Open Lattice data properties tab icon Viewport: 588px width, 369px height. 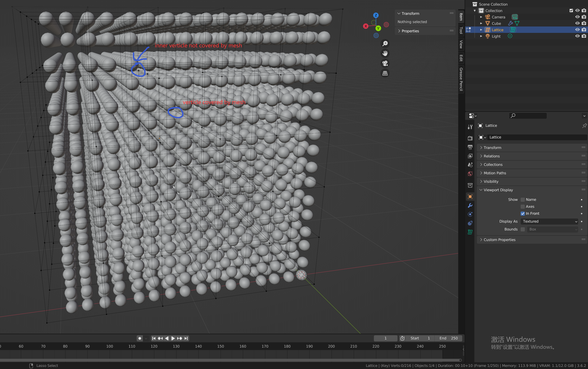pos(470,232)
